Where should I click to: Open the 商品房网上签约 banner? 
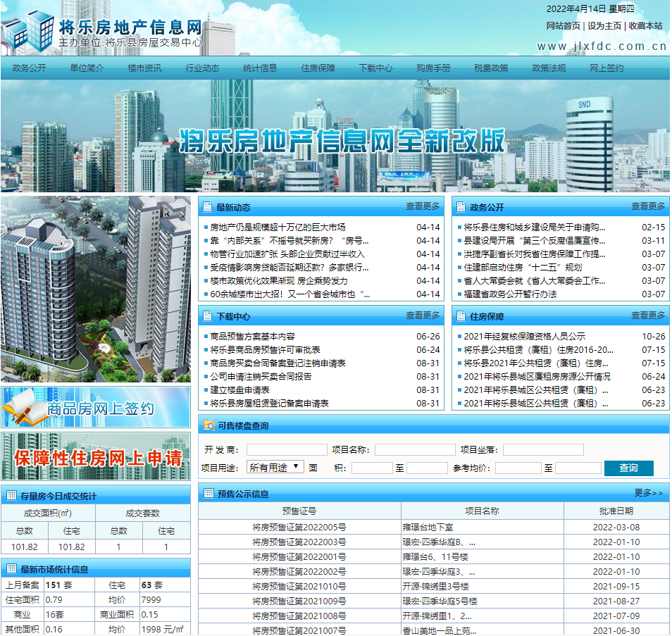(95, 407)
